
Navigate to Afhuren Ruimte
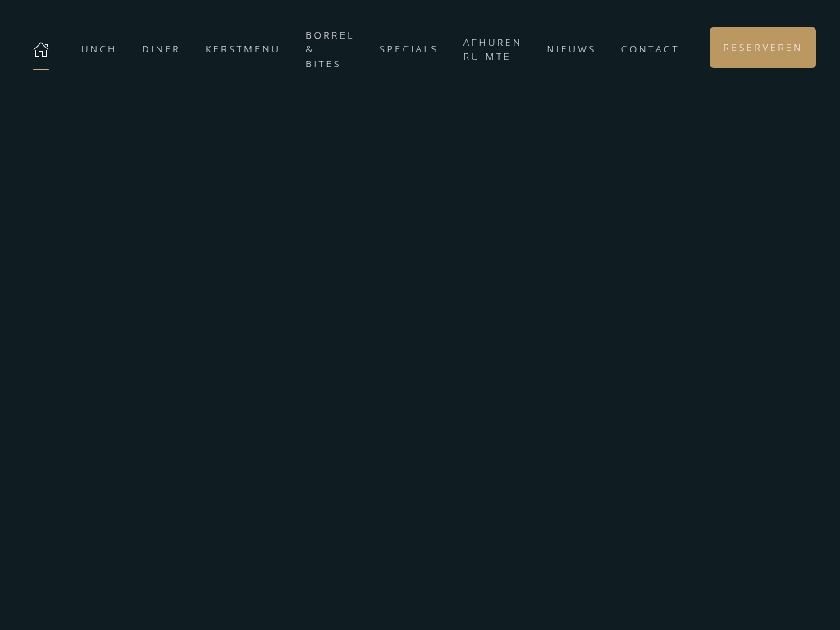492,49
